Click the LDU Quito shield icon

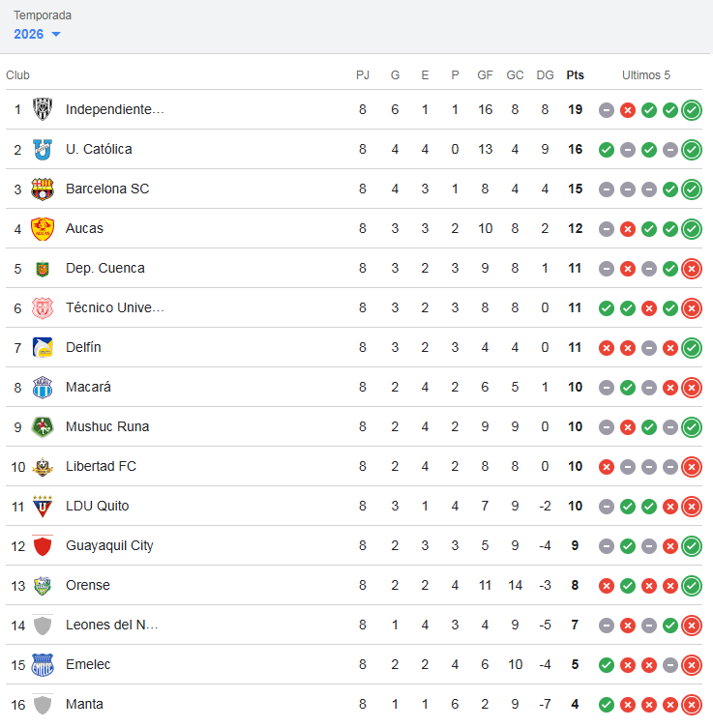(43, 506)
